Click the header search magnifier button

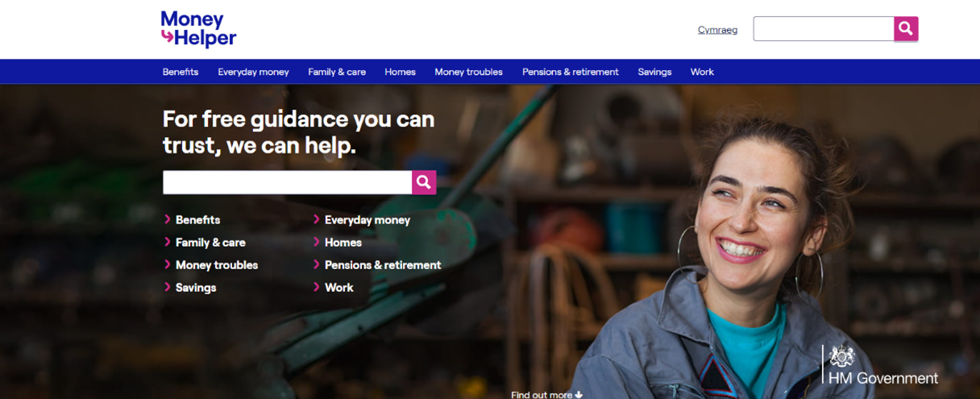click(x=906, y=29)
